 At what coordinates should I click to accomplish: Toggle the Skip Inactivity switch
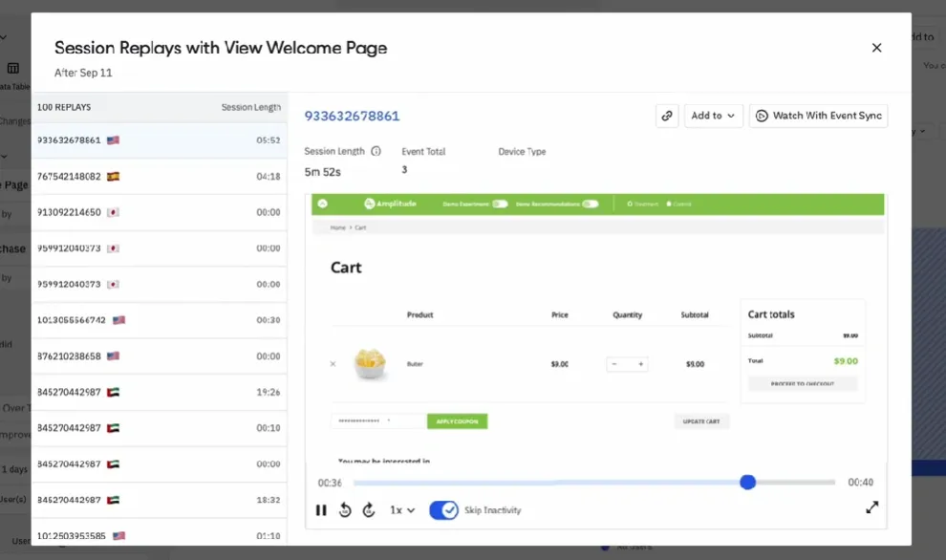coord(443,510)
